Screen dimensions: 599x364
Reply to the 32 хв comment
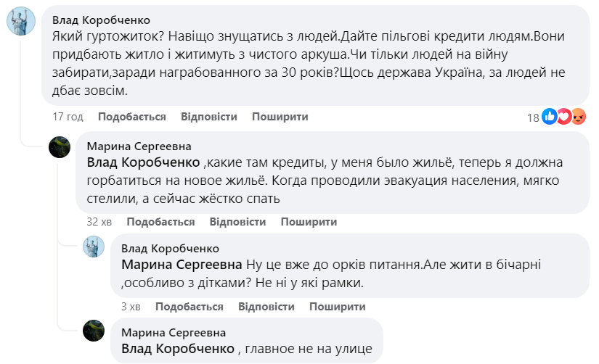pos(237,222)
